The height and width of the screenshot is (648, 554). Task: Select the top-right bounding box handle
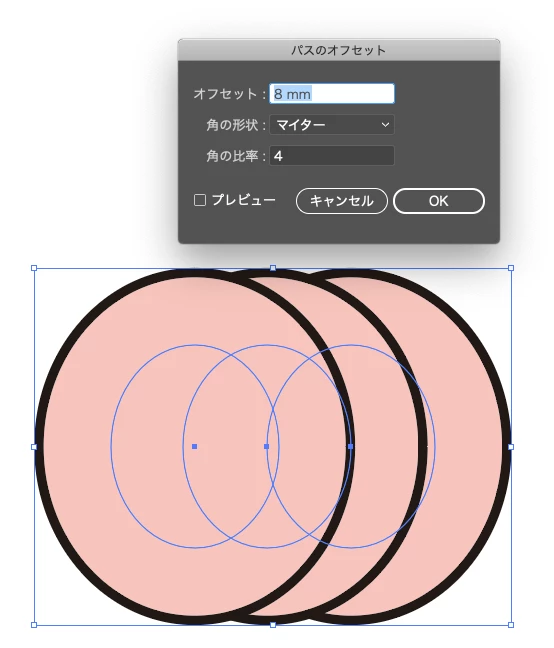(x=511, y=268)
